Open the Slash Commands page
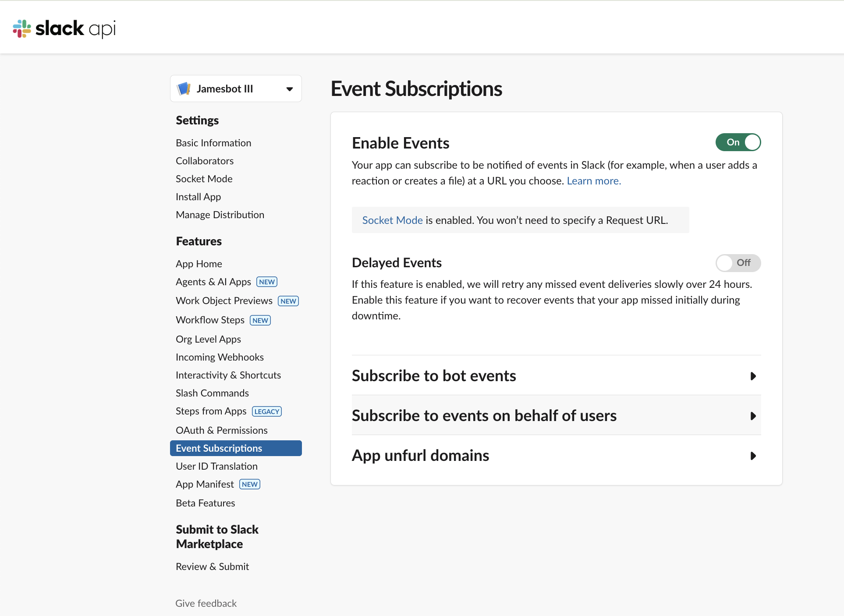Viewport: 844px width, 616px height. click(x=212, y=393)
